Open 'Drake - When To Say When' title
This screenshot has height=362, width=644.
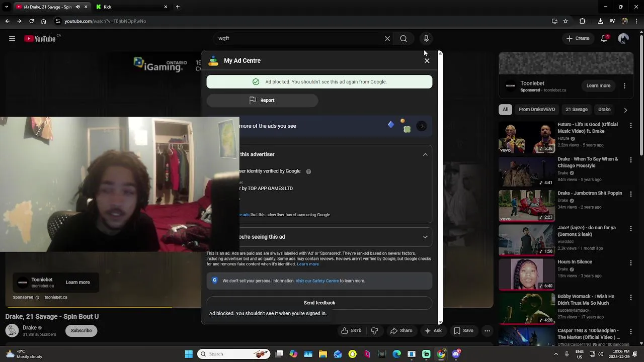pos(588,162)
